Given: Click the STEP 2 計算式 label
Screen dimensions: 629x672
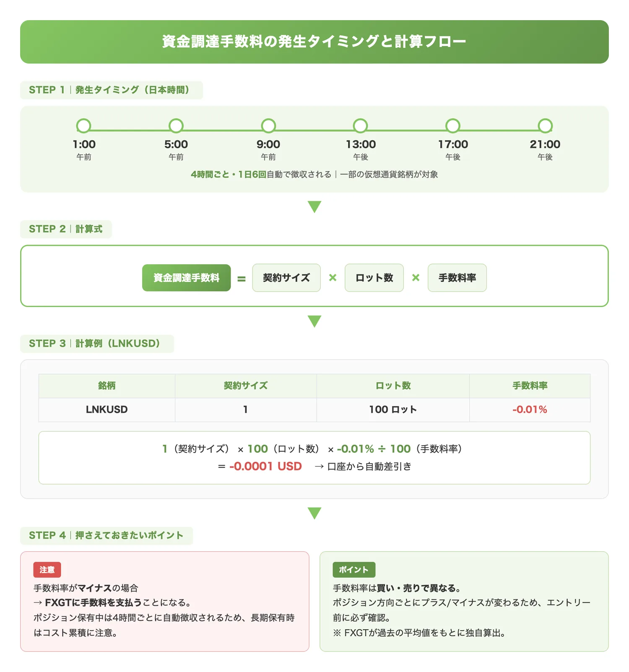Looking at the screenshot, I should [66, 229].
